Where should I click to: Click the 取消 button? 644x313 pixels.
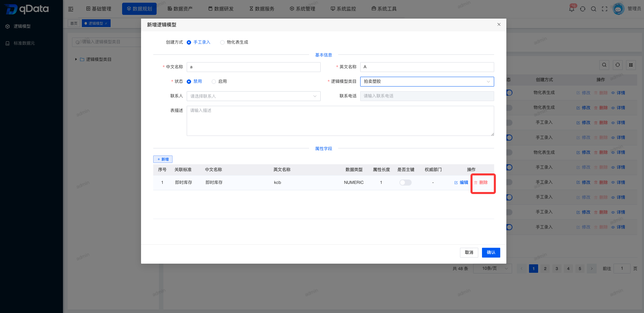pyautogui.click(x=469, y=252)
